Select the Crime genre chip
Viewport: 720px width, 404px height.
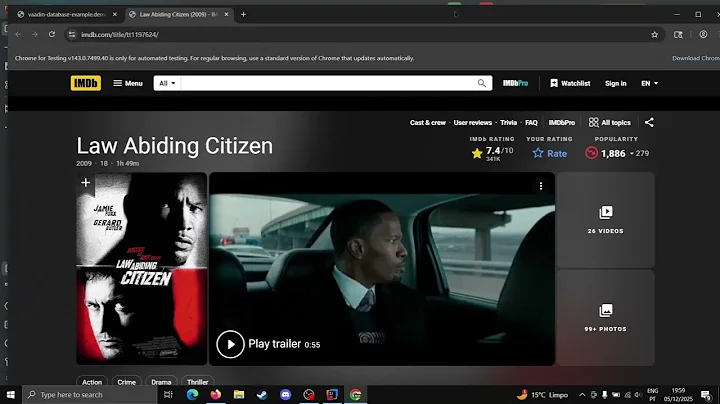click(x=126, y=382)
